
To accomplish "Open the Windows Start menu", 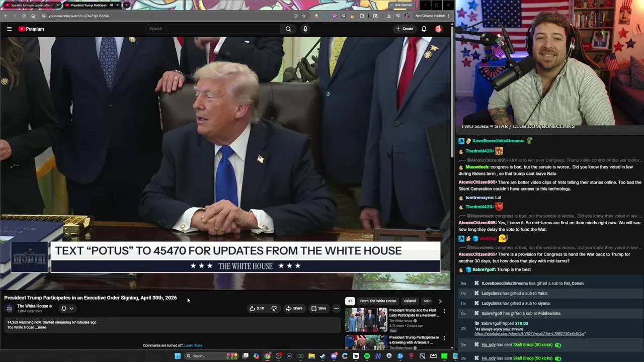I will (178, 356).
